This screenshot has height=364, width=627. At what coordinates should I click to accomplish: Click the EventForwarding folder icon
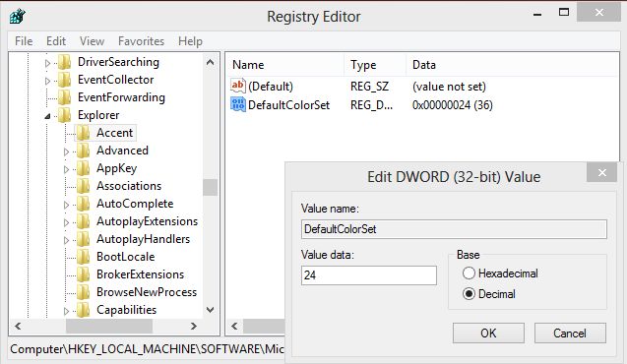(64, 97)
